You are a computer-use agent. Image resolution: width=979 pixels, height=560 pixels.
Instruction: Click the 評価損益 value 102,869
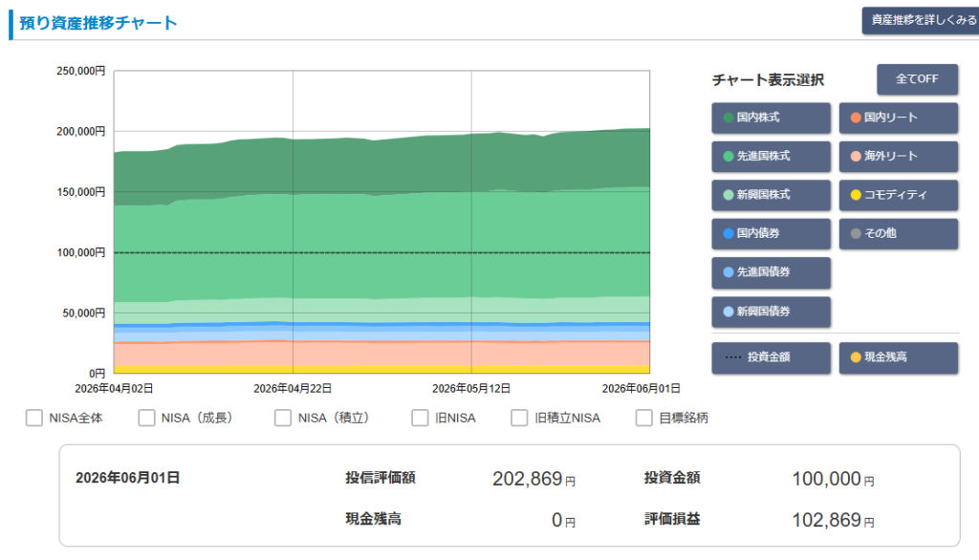pyautogui.click(x=827, y=520)
